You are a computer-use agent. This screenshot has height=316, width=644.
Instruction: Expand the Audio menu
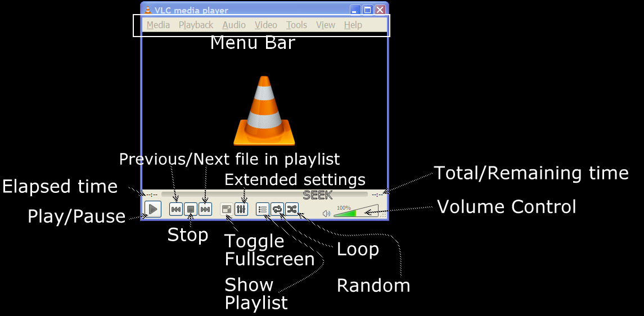tap(234, 25)
